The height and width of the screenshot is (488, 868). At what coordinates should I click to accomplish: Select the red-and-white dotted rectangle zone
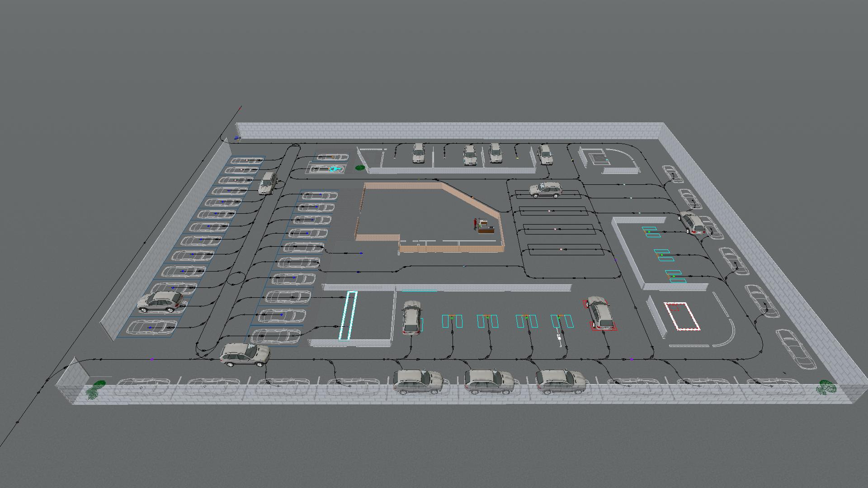click(682, 317)
